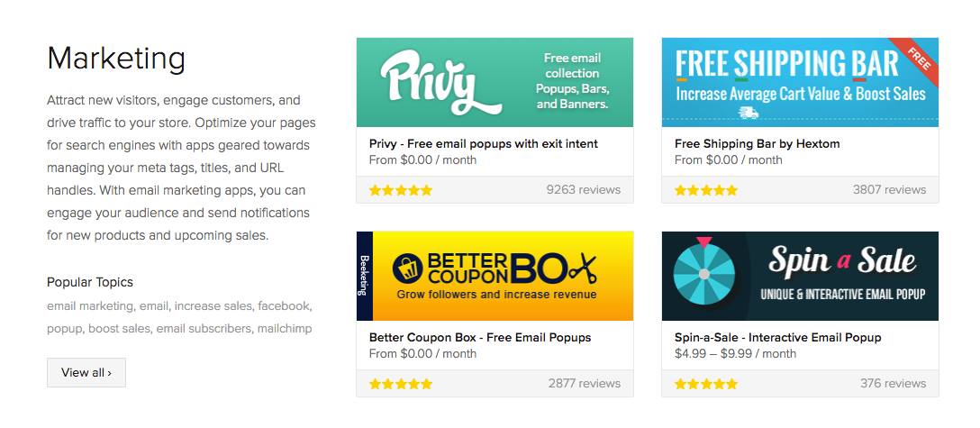Click the Spin a Sale banner image
The image size is (980, 428).
pyautogui.click(x=800, y=276)
